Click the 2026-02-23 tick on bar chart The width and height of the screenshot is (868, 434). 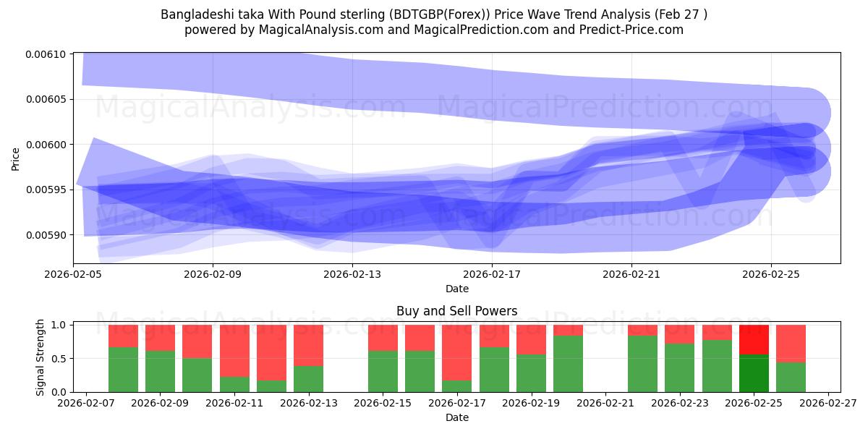click(x=679, y=403)
